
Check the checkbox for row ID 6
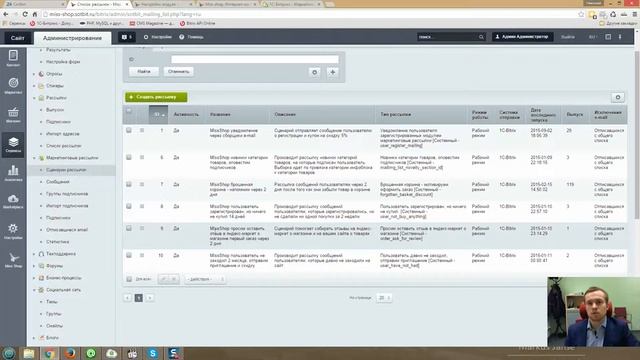(129, 157)
